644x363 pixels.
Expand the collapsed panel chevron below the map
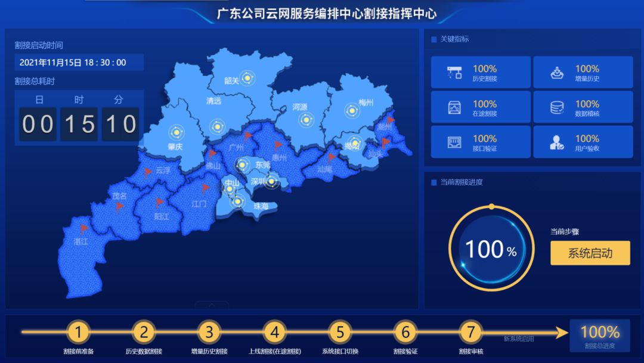[211, 305]
